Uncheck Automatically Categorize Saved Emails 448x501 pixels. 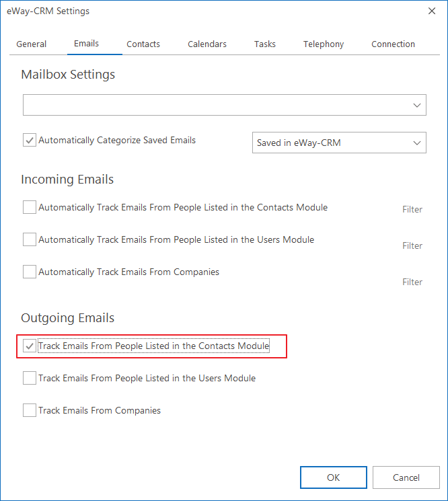click(30, 140)
